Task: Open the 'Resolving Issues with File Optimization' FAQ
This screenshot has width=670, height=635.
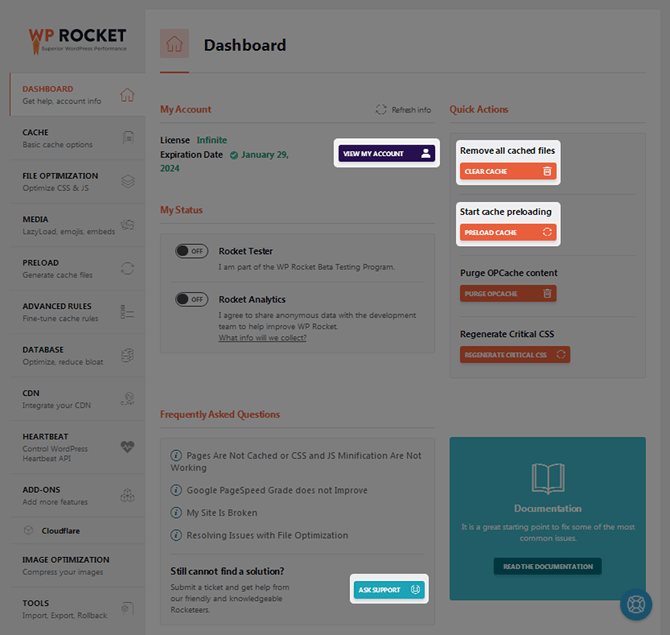Action: [x=267, y=535]
